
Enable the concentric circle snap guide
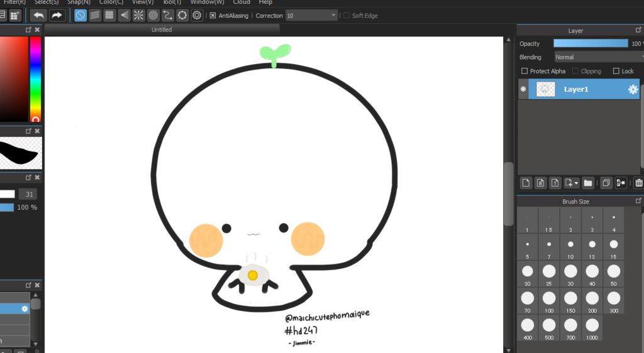(x=153, y=16)
